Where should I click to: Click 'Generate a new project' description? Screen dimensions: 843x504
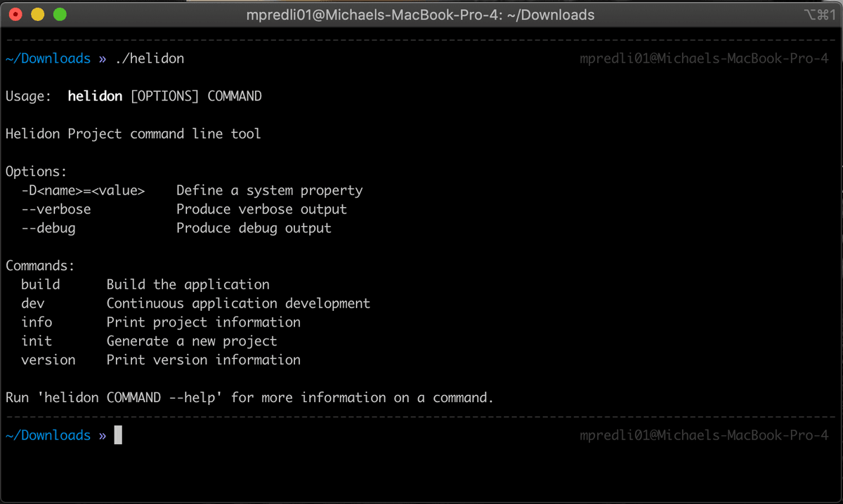click(x=192, y=341)
